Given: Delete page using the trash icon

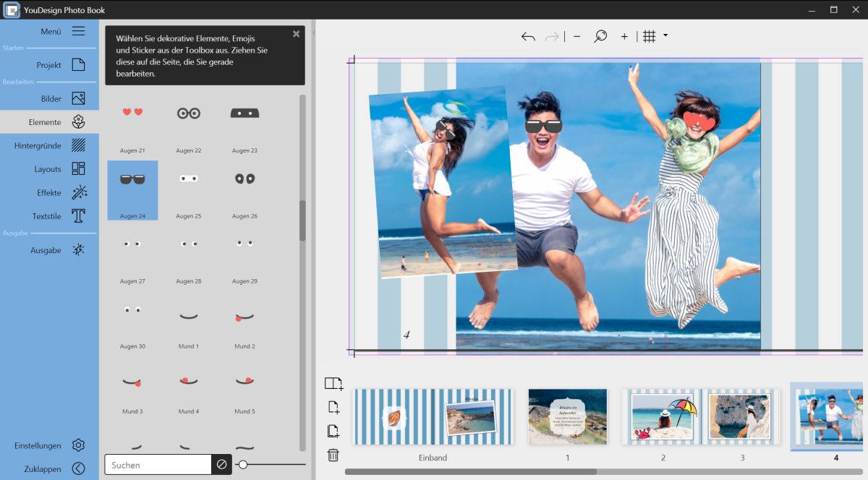Looking at the screenshot, I should click(333, 455).
